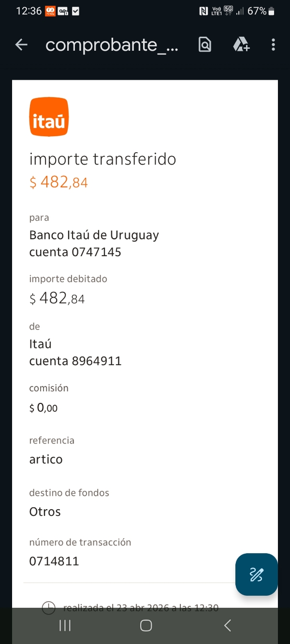Screen dimensions: 290x644
Task: Tap the battery indicator in status bar
Action: point(271,11)
